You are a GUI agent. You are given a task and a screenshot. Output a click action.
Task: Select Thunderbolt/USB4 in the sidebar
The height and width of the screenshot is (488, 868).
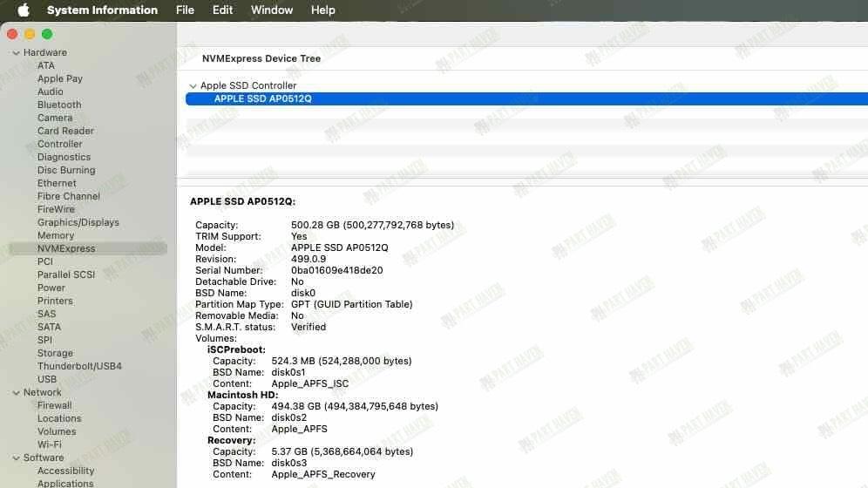[79, 366]
